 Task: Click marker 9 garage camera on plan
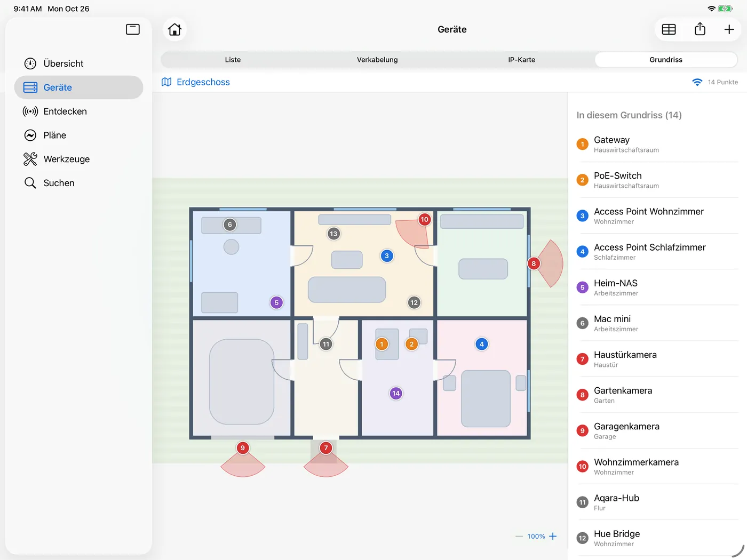click(x=243, y=448)
